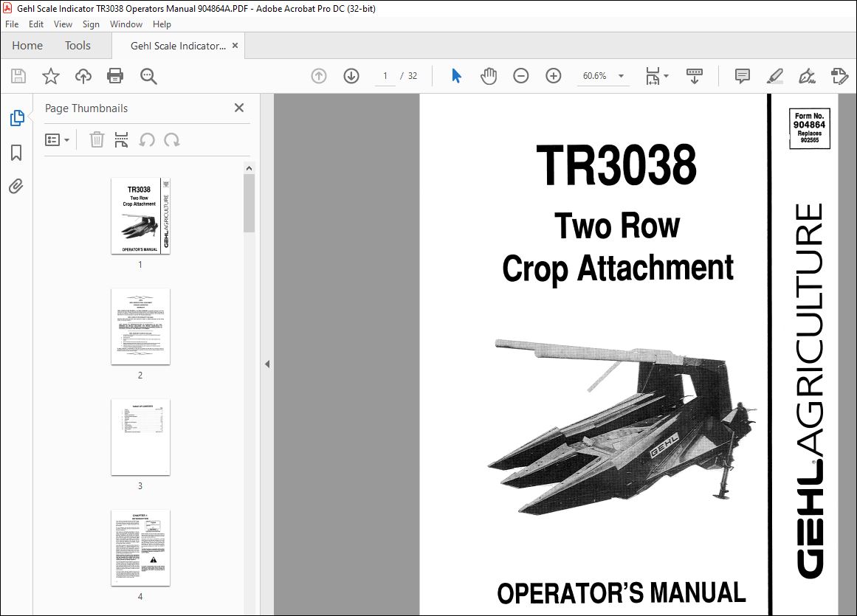The image size is (857, 616).
Task: Delete the selected thumbnail with the trash icon
Action: [97, 140]
